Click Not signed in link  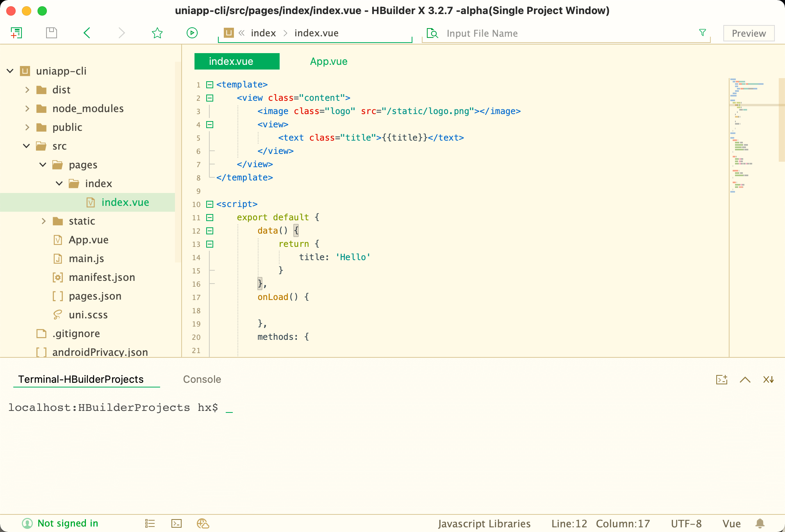coord(68,523)
